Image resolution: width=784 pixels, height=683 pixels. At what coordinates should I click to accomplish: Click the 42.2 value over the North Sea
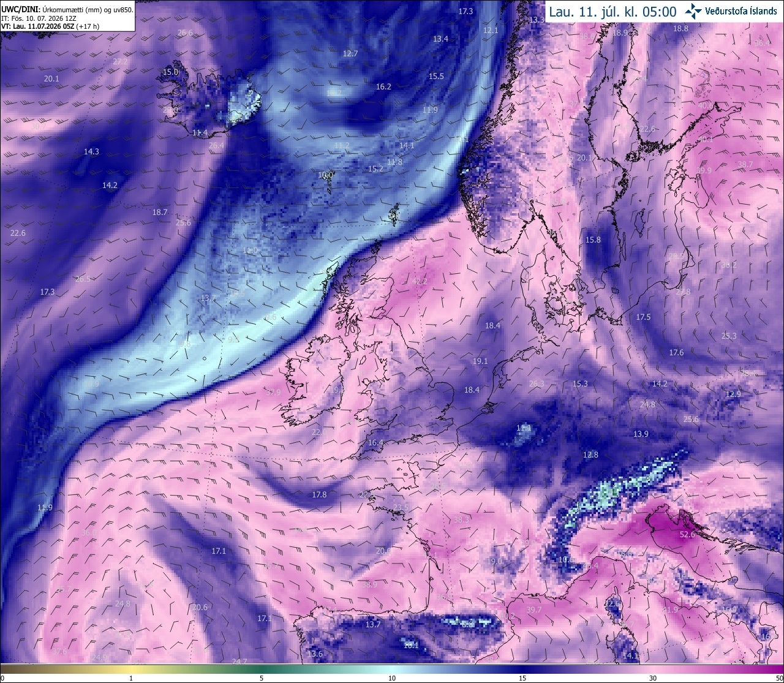click(x=420, y=281)
